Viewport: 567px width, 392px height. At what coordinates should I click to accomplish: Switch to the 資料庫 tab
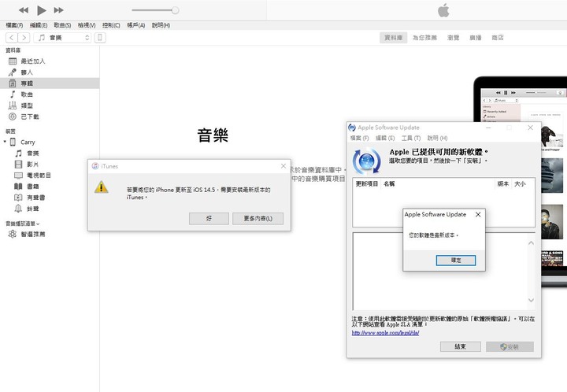pos(394,38)
